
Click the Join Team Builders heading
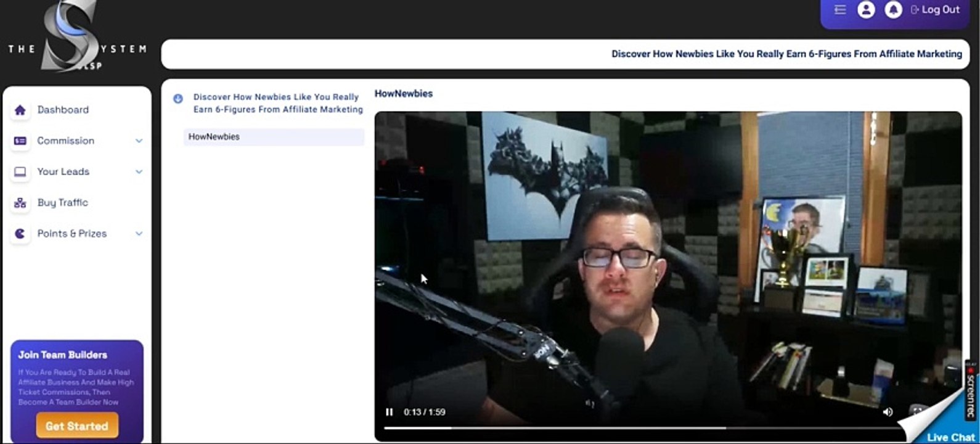click(x=63, y=355)
